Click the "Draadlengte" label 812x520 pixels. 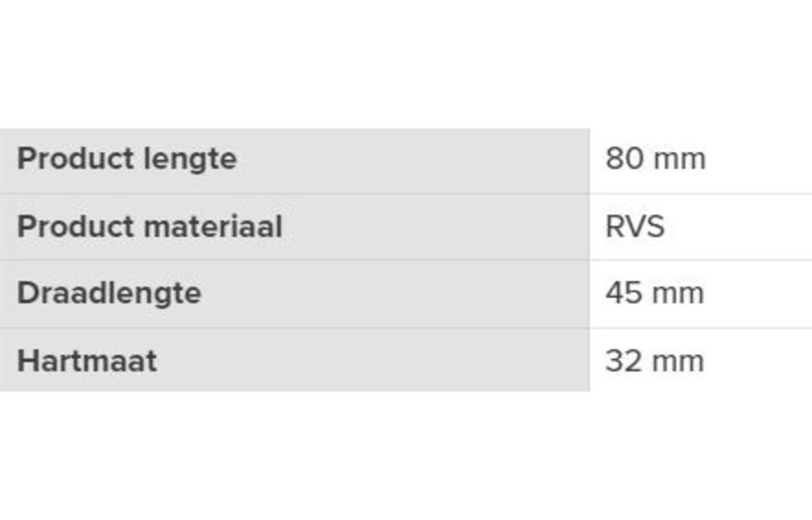tap(109, 293)
